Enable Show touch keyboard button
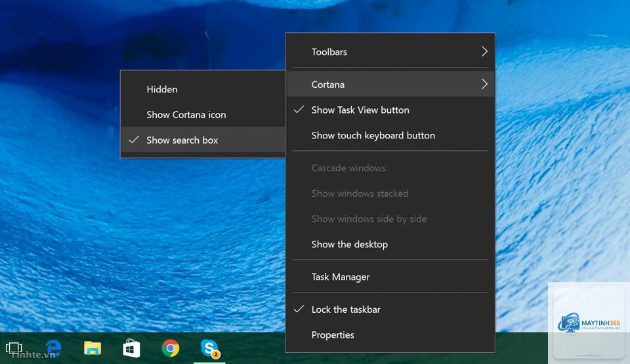This screenshot has width=630, height=364. click(x=390, y=135)
